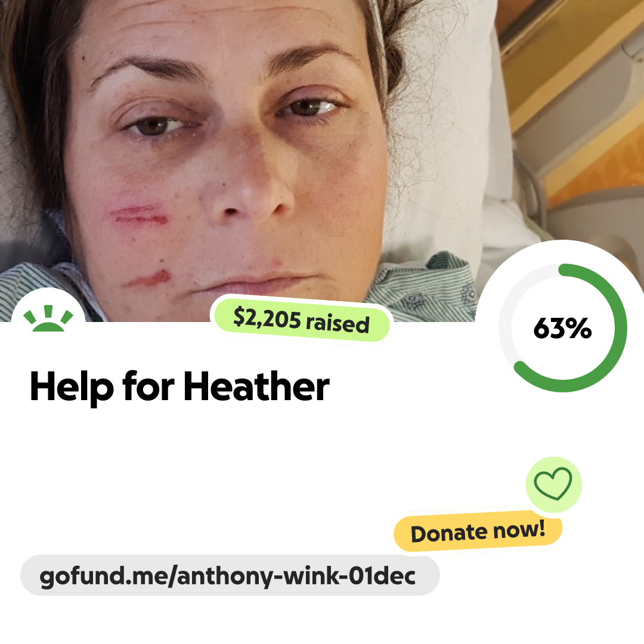Click the word raised in green badge
The image size is (644, 644).
pos(338,323)
